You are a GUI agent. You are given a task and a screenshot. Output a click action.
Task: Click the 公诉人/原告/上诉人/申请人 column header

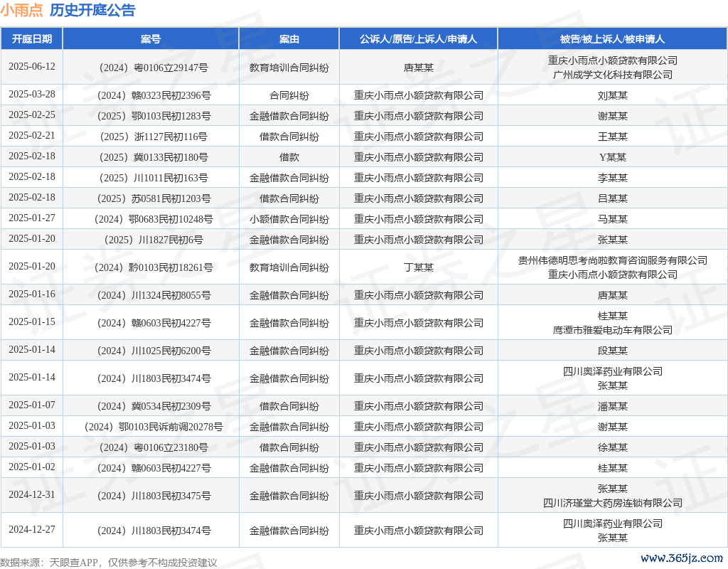[x=418, y=39]
